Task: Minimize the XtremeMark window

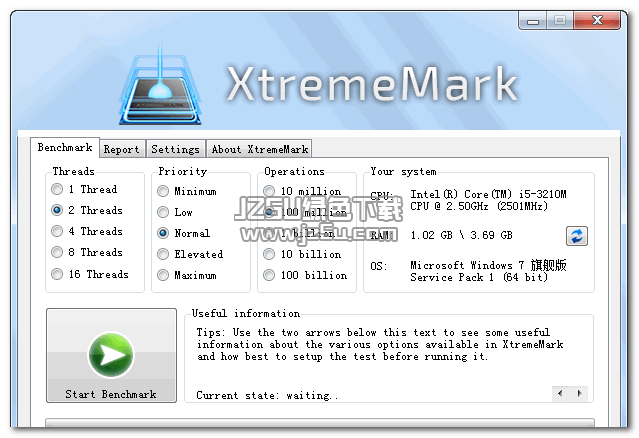Action: point(533,20)
